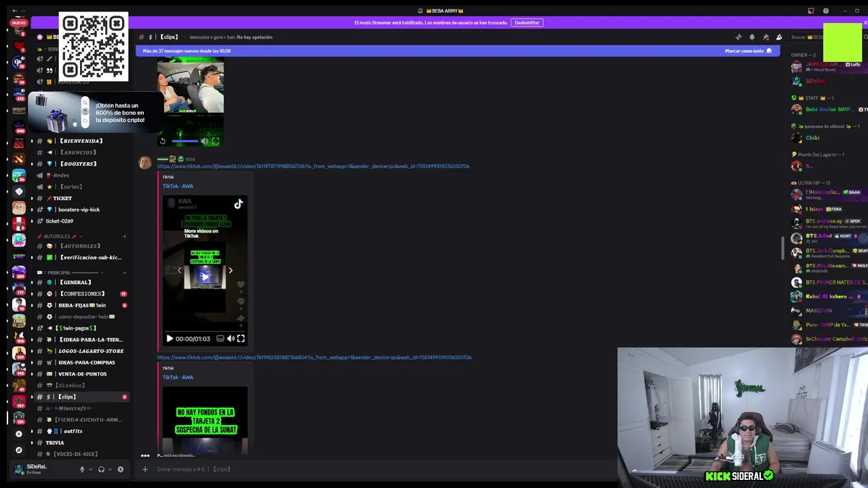Play the TikTok AWA video
This screenshot has width=868, height=488.
point(170,338)
